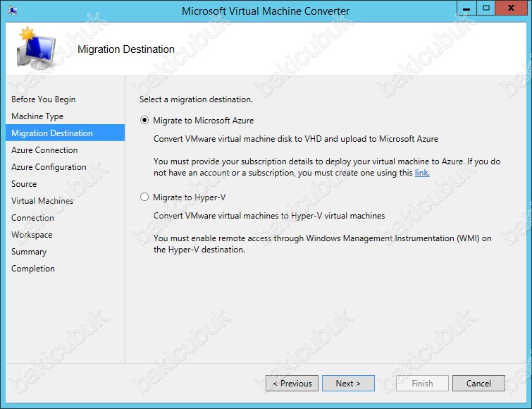Click the 'Convert VMware virtual machines to Hyper-V' description
This screenshot has height=409, width=532.
269,216
